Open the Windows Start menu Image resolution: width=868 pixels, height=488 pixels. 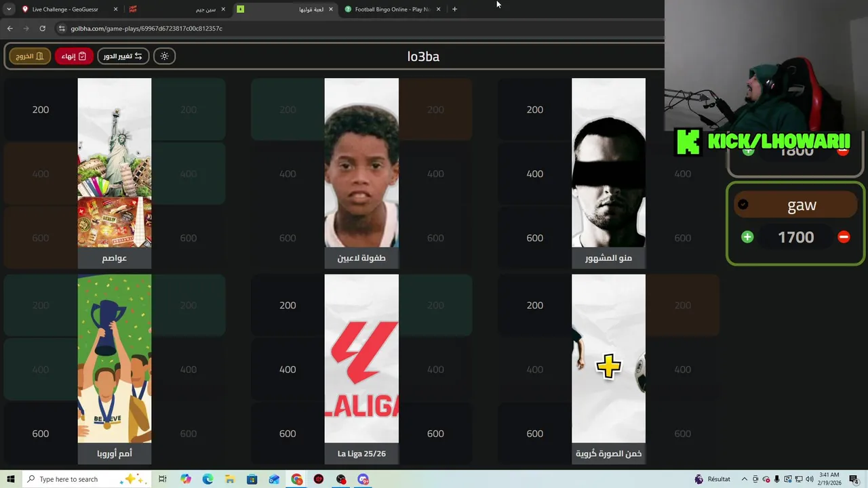click(11, 479)
